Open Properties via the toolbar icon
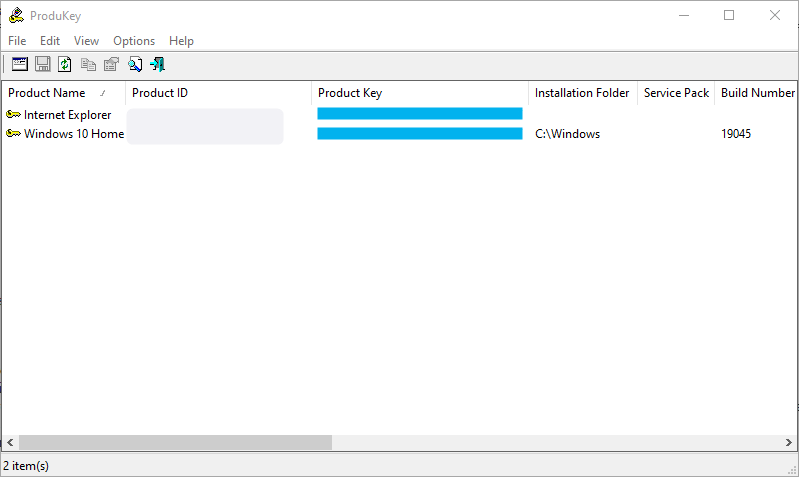The height and width of the screenshot is (477, 799). click(111, 65)
